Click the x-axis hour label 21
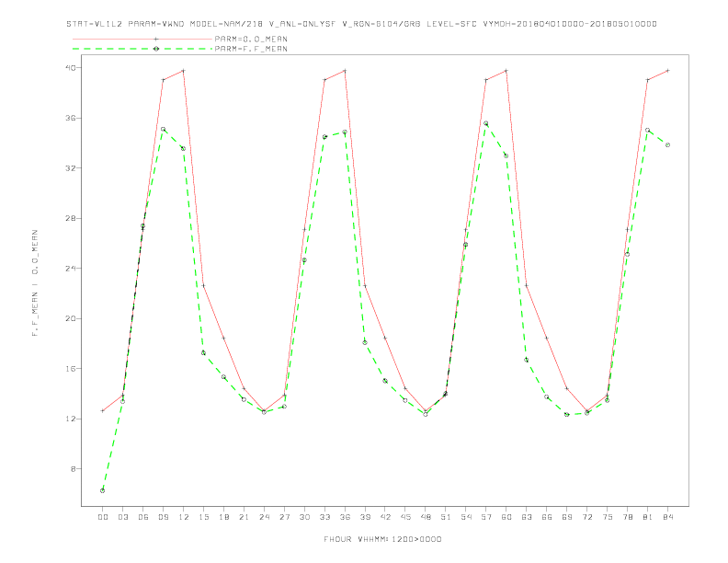This screenshot has width=728, height=563. (x=244, y=517)
